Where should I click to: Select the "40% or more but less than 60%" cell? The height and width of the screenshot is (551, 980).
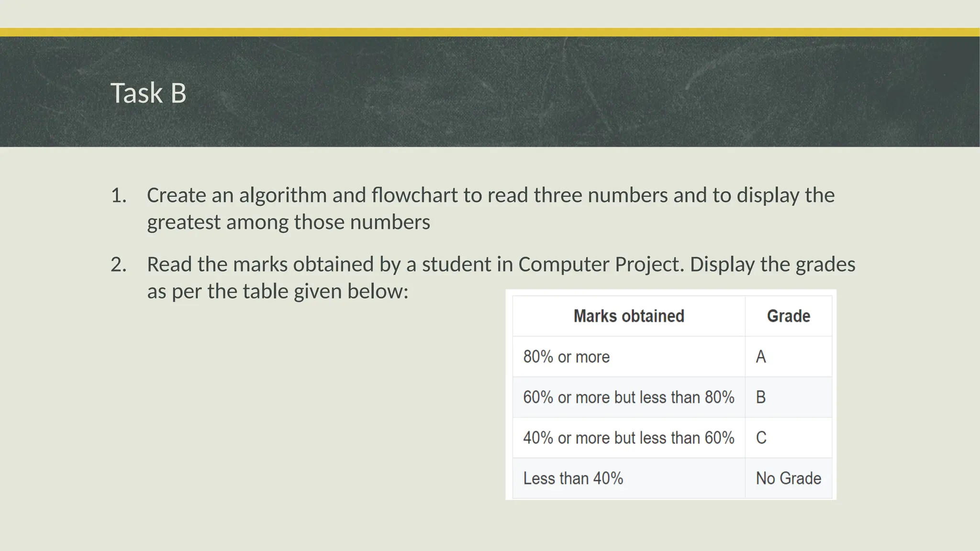[628, 438]
